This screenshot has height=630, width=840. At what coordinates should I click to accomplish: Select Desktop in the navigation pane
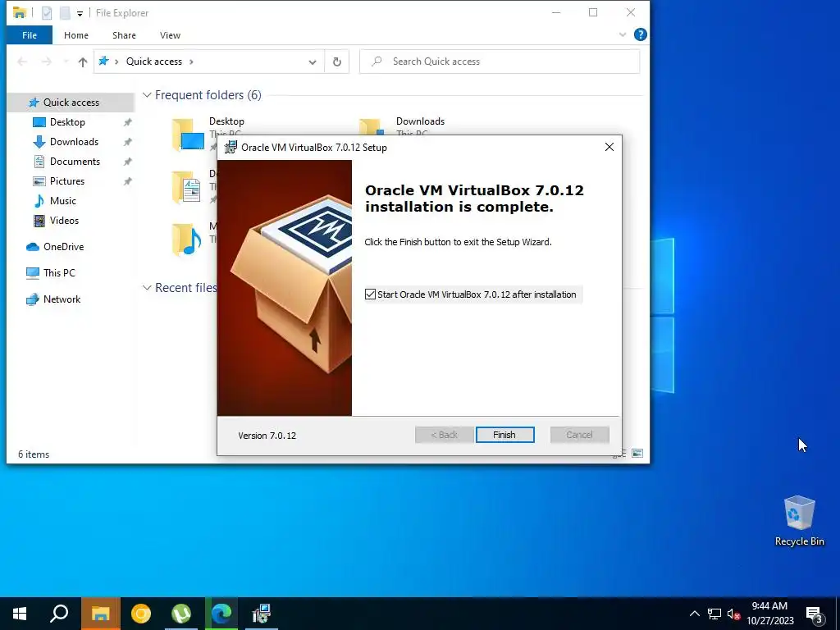[x=67, y=122]
